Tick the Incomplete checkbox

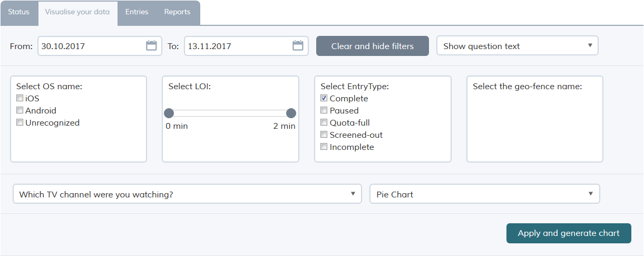click(x=324, y=147)
